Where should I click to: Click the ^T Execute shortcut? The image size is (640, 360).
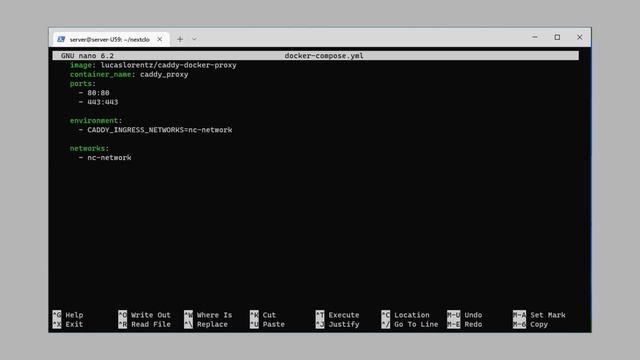click(x=338, y=315)
